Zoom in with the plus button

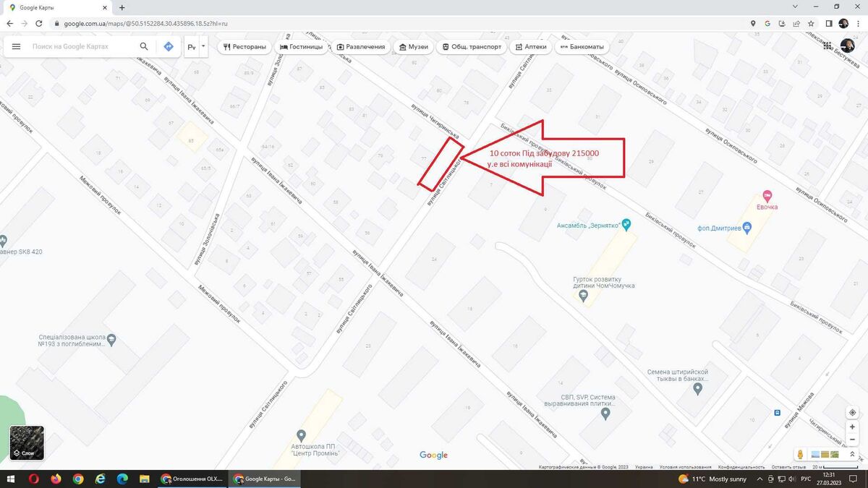coord(852,427)
